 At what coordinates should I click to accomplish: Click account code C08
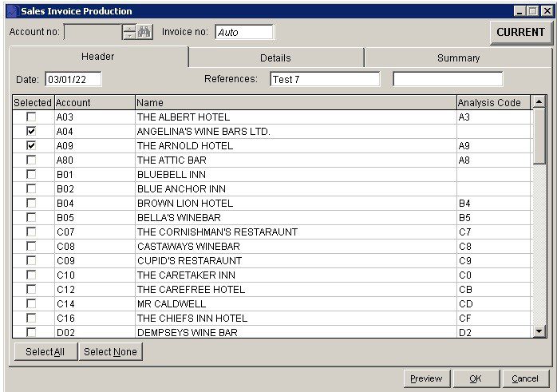65,246
